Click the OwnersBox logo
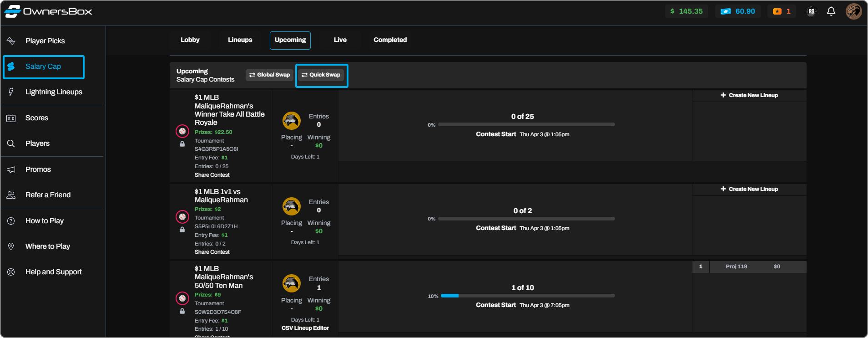This screenshot has height=338, width=868. point(48,11)
